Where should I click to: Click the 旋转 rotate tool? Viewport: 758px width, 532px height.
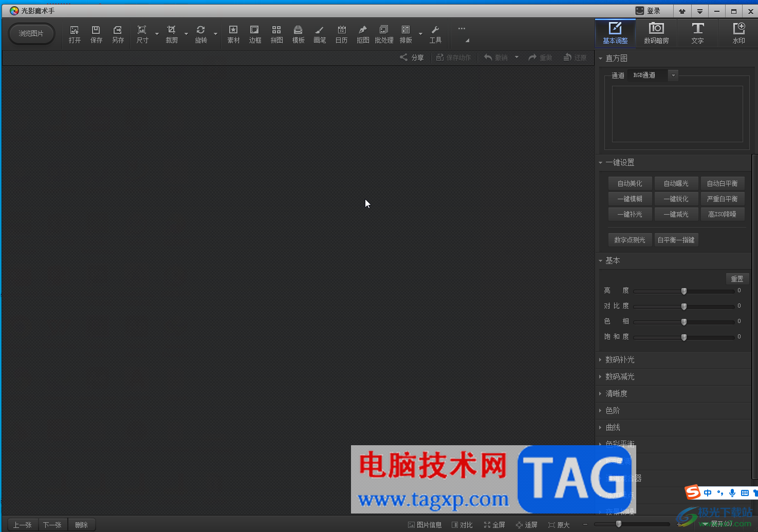201,34
